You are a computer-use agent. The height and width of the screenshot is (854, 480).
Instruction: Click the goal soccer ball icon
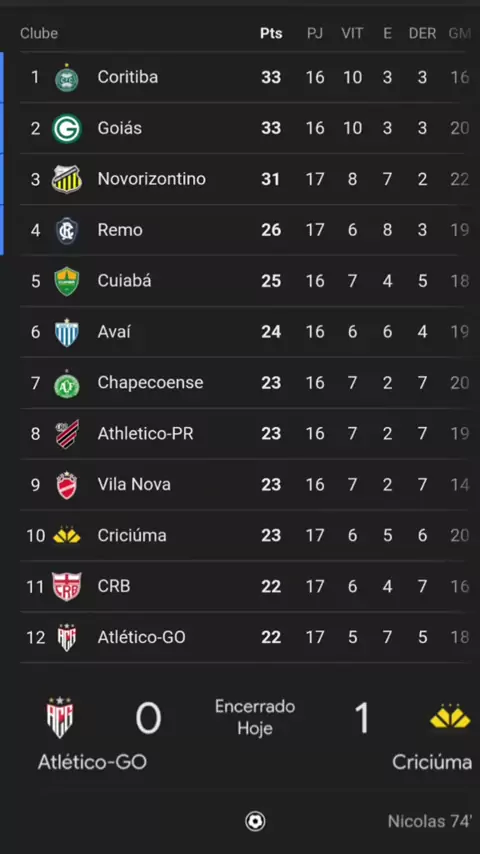(255, 821)
